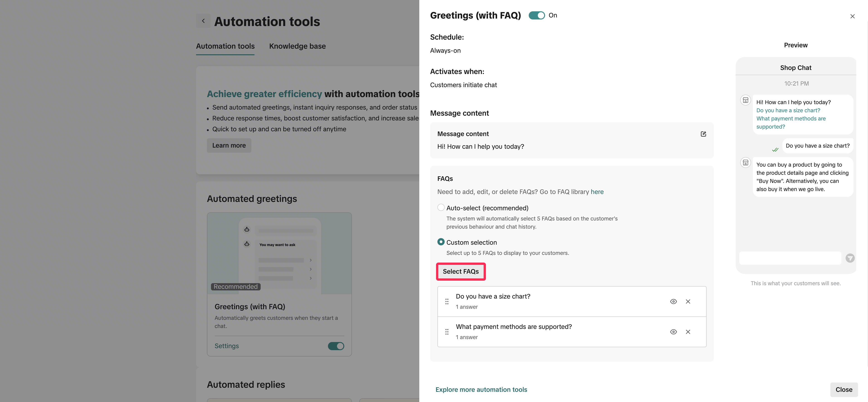Click 'What payment methods are supported?' preview link
Viewport: 868px width, 402px height.
pyautogui.click(x=791, y=122)
